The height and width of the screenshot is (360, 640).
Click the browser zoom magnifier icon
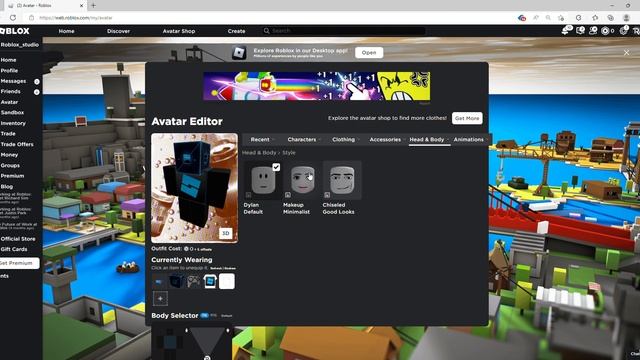coord(548,18)
